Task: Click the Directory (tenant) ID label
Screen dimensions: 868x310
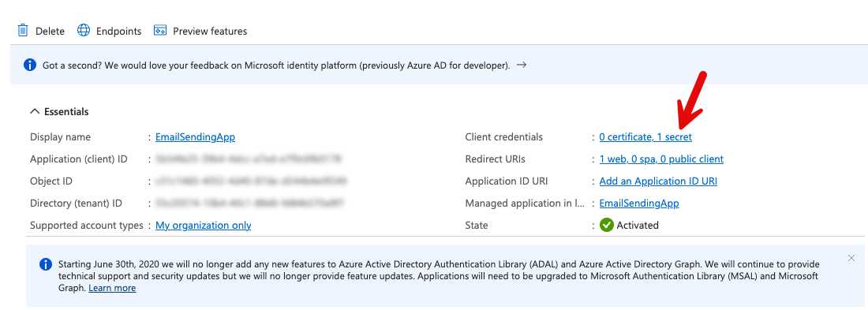Action: (76, 204)
